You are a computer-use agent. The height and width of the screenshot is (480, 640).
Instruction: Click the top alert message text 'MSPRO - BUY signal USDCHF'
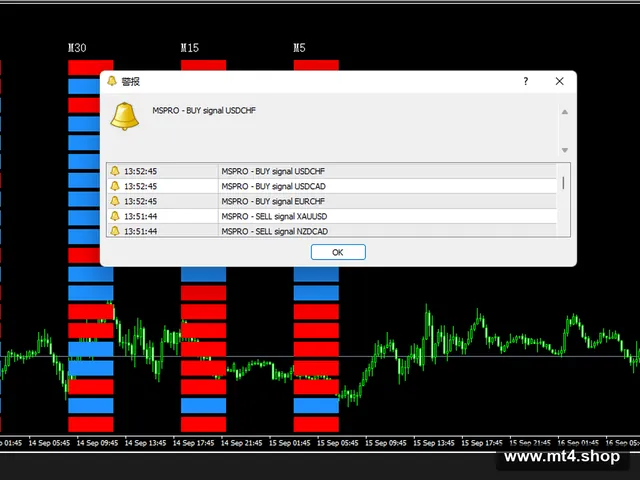pos(204,111)
